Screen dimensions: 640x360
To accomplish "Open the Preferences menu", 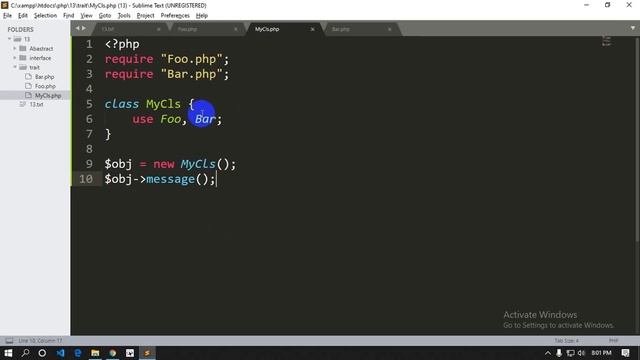I will pyautogui.click(x=175, y=16).
